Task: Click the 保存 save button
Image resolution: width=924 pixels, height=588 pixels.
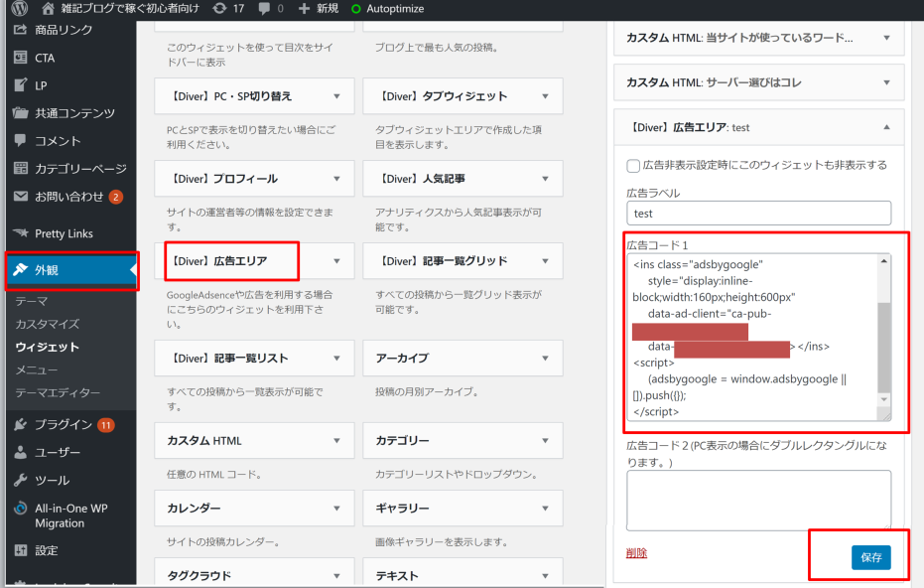Action: click(870, 557)
